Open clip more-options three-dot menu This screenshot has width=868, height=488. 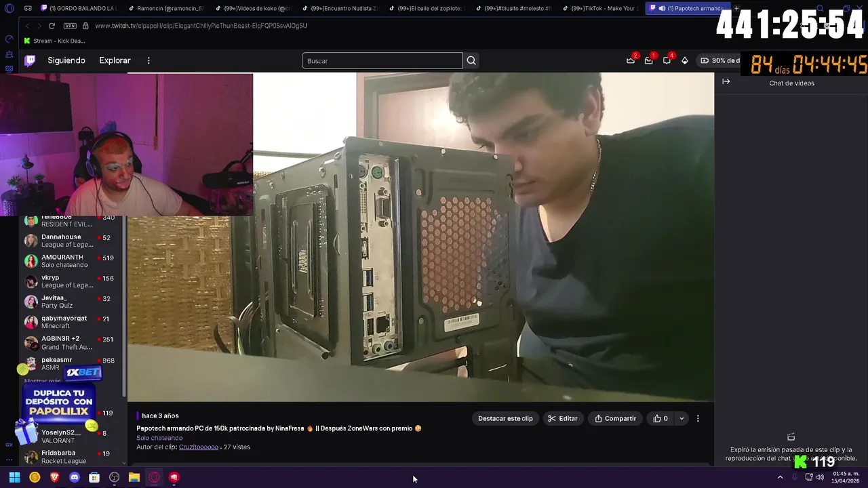[x=698, y=418]
